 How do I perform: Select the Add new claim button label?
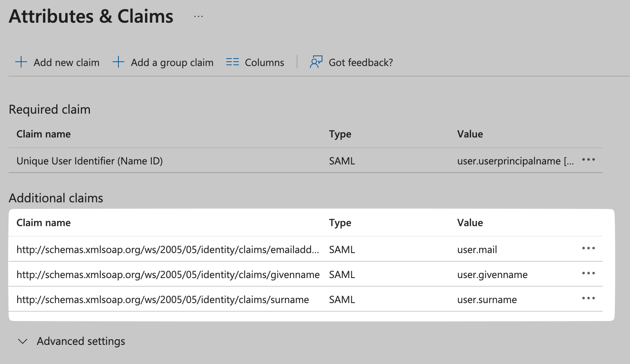click(66, 62)
